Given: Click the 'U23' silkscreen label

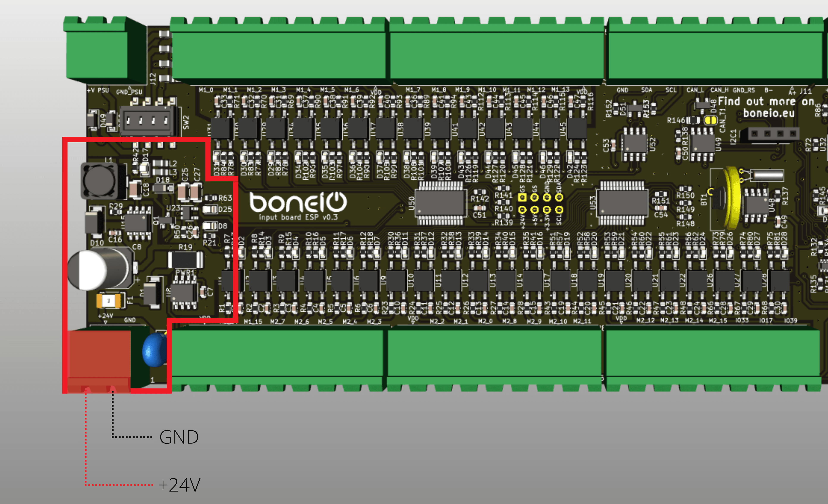Looking at the screenshot, I should [173, 208].
